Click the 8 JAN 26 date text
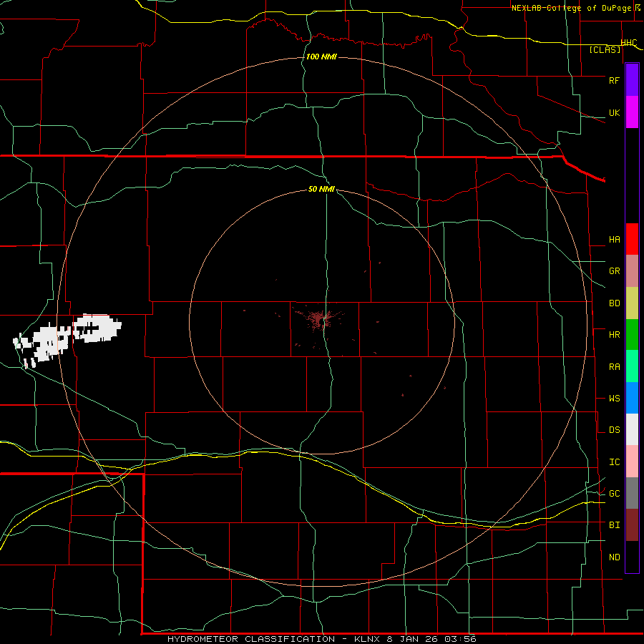The width and height of the screenshot is (644, 644). (412, 639)
